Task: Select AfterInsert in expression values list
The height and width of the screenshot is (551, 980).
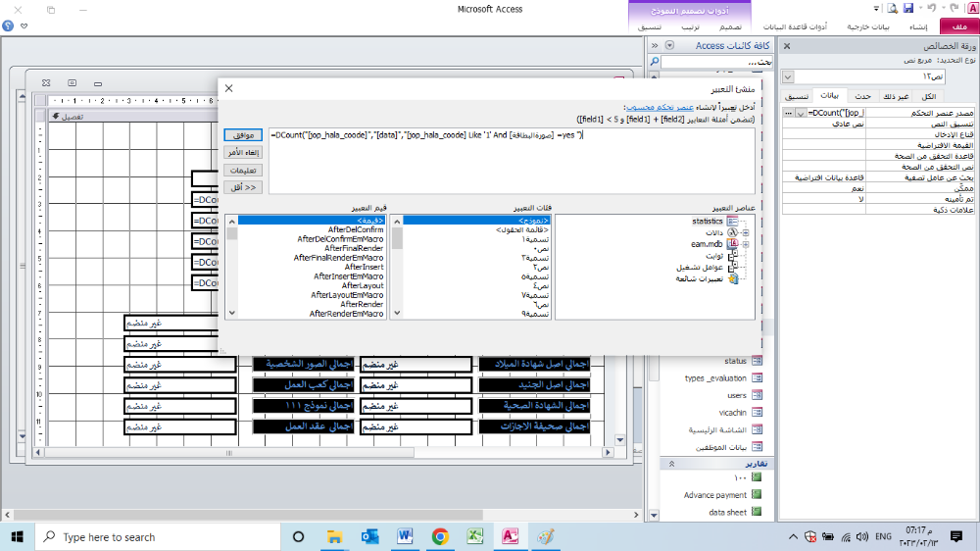Action: click(x=364, y=267)
